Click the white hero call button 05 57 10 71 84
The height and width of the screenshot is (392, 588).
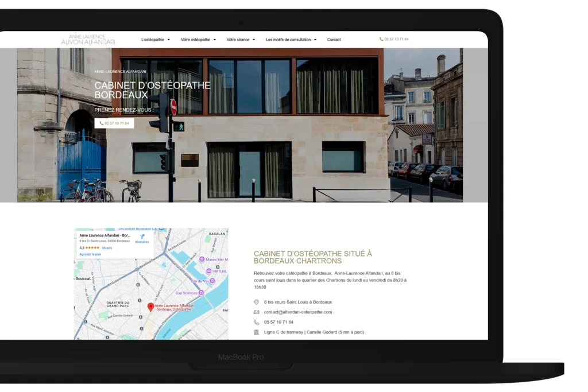(114, 123)
